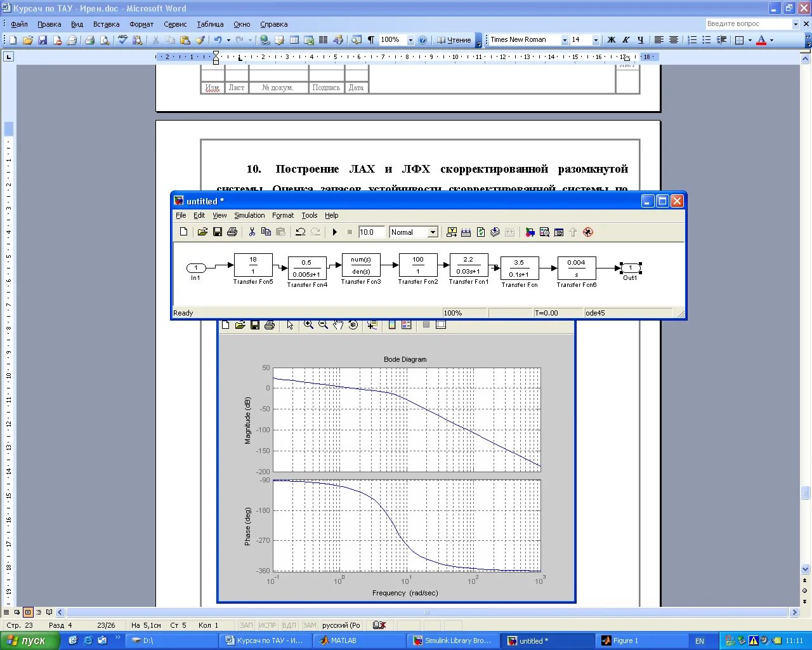
Task: Insert colorbar icon in figure toolbar
Action: click(392, 325)
